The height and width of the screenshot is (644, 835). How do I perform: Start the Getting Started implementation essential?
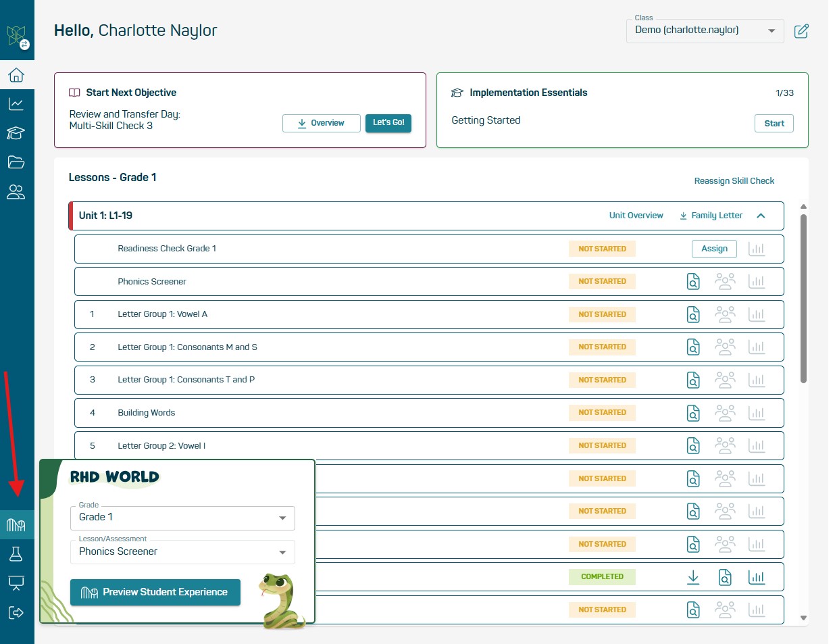(x=774, y=123)
